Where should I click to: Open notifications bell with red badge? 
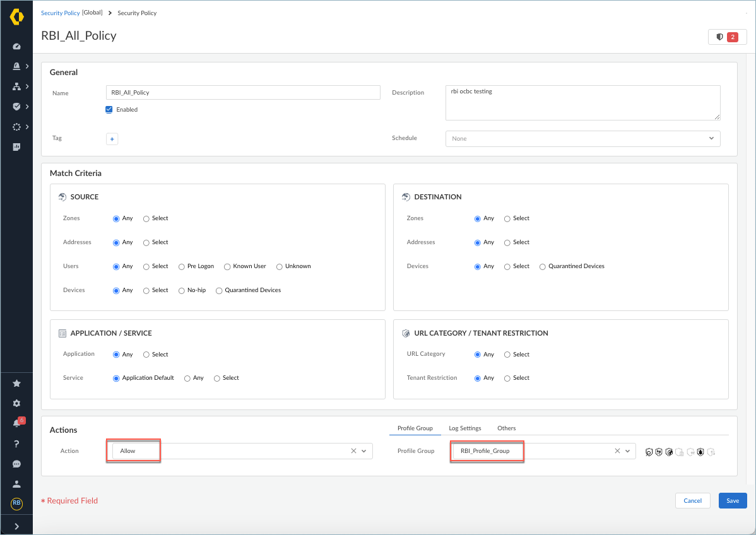tap(16, 423)
